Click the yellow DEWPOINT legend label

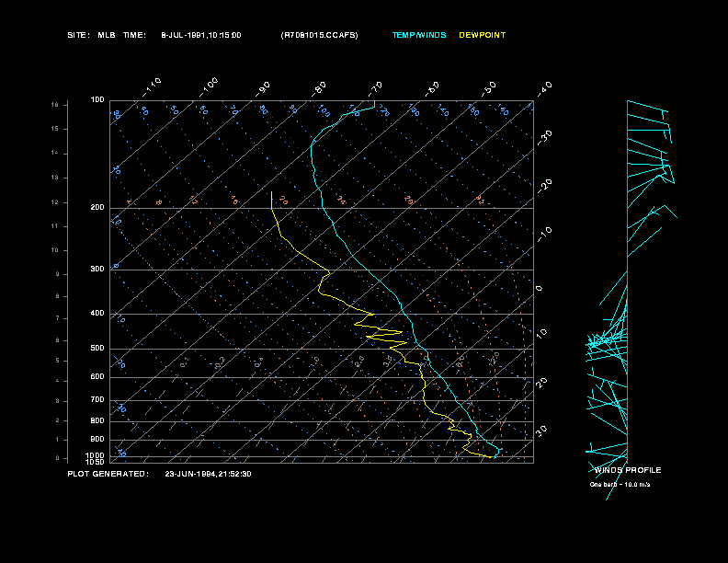483,35
